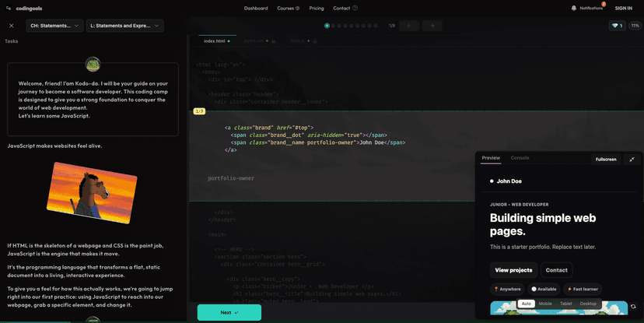Click the 1/9 step counter text
The height and width of the screenshot is (323, 644).
click(392, 26)
